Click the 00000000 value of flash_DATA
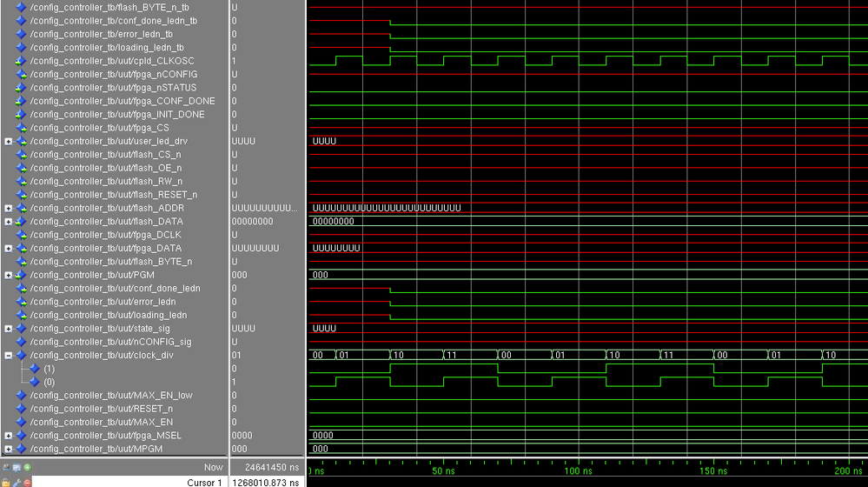Screen dimensions: 868x487 tap(253, 222)
